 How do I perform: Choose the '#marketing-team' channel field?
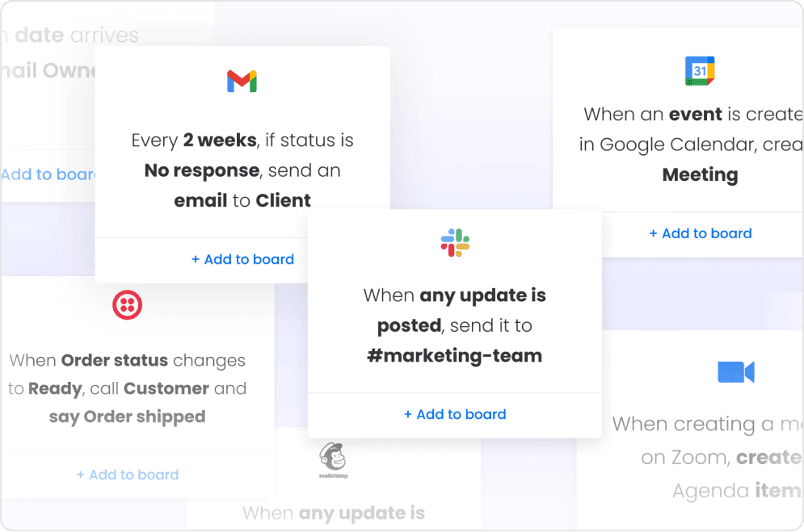click(x=455, y=355)
